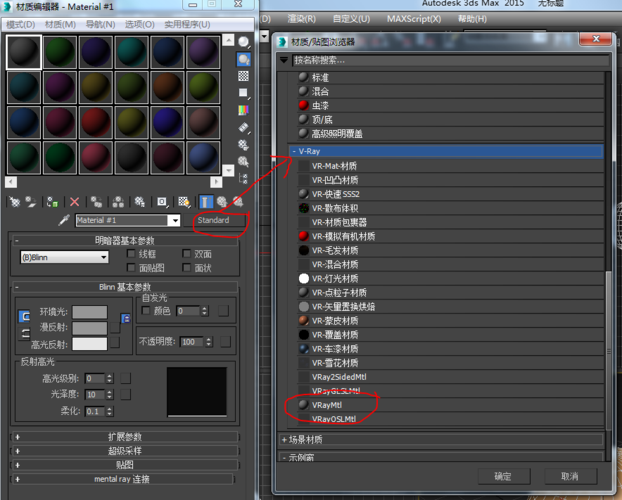Click the 不透明度 value field
Image resolution: width=622 pixels, height=500 pixels.
192,342
